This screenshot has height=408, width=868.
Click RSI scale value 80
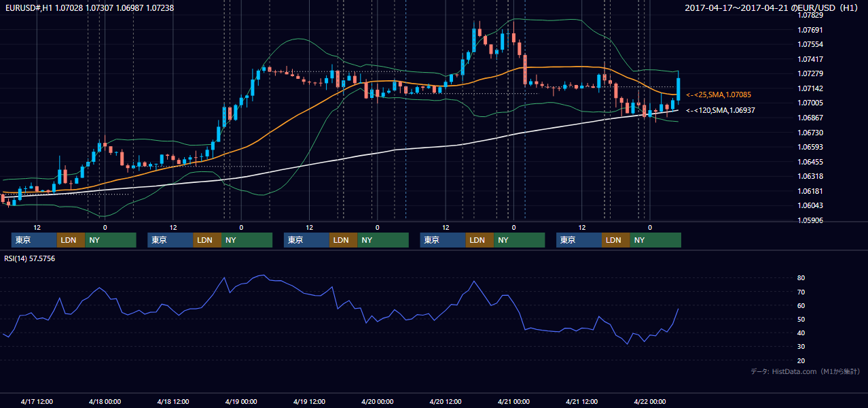click(x=801, y=278)
